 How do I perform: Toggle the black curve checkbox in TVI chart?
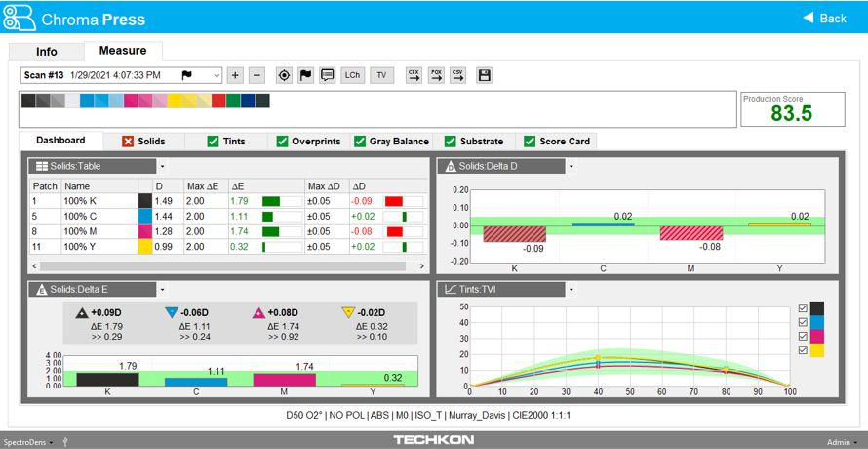(803, 308)
